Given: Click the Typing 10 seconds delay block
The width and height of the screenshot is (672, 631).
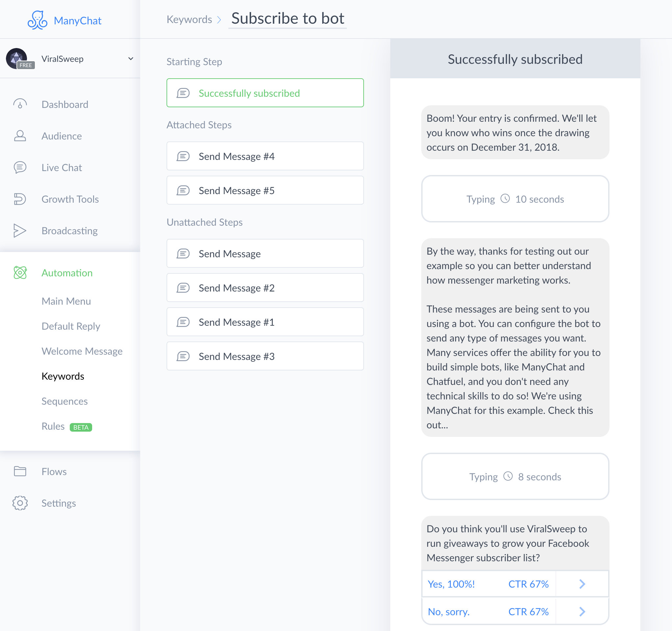Looking at the screenshot, I should click(x=515, y=199).
